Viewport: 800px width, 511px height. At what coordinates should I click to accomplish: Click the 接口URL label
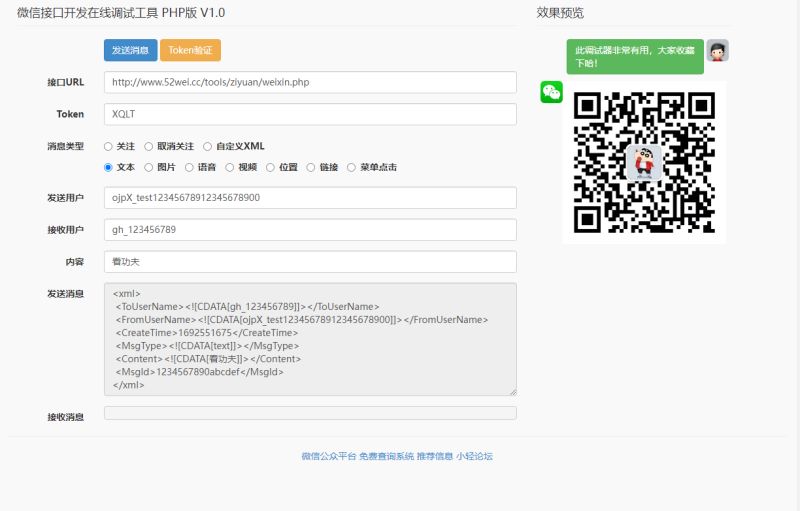coord(65,82)
